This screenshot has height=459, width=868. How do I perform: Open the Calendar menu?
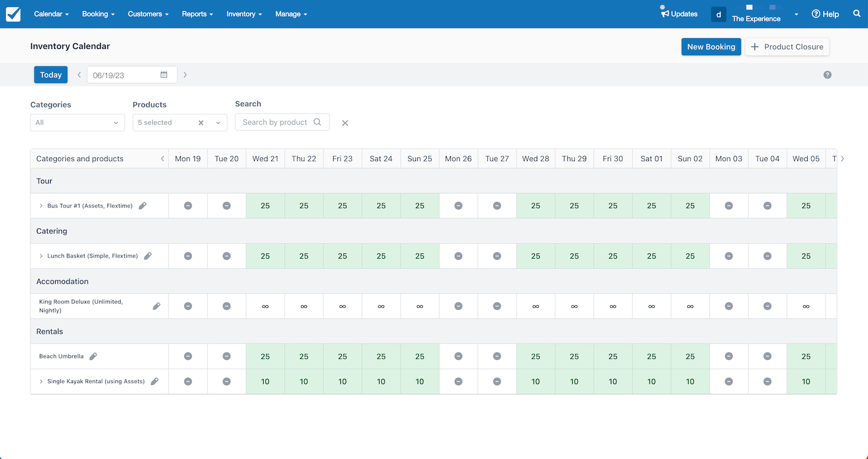(51, 14)
